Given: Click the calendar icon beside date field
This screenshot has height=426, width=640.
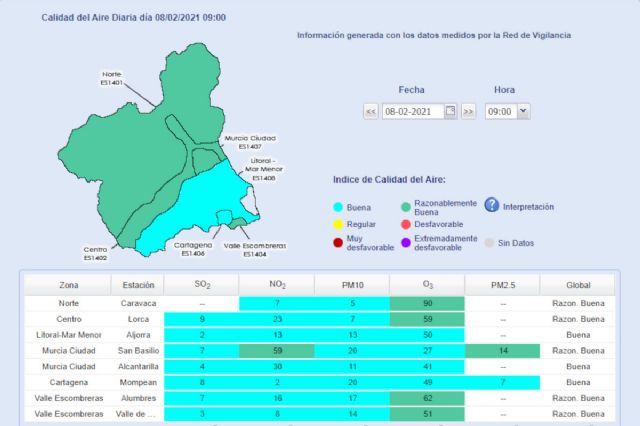Looking at the screenshot, I should coord(450,111).
